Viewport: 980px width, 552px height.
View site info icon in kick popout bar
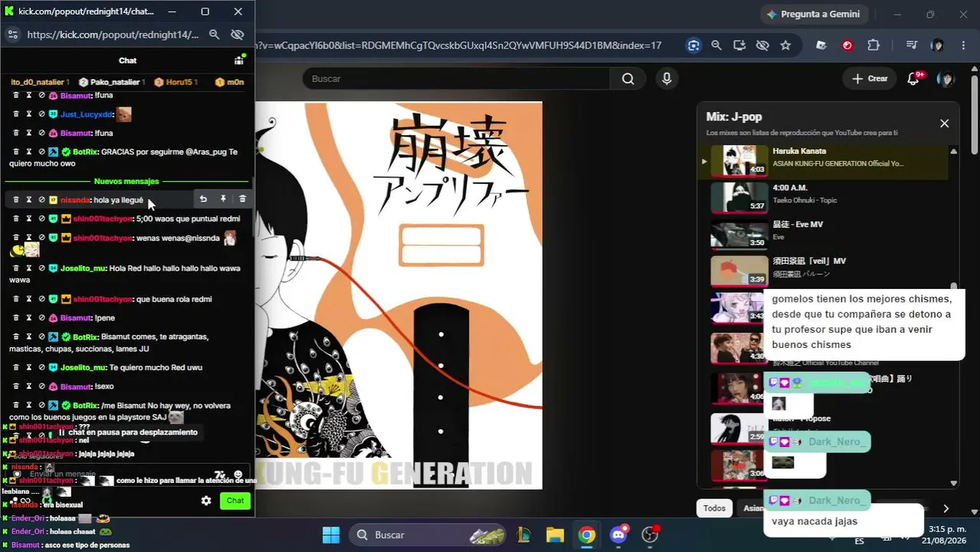pos(12,34)
